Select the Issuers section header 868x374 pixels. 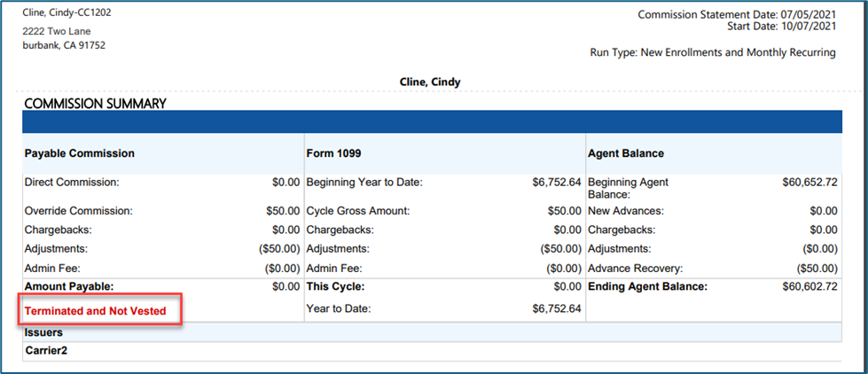(43, 332)
